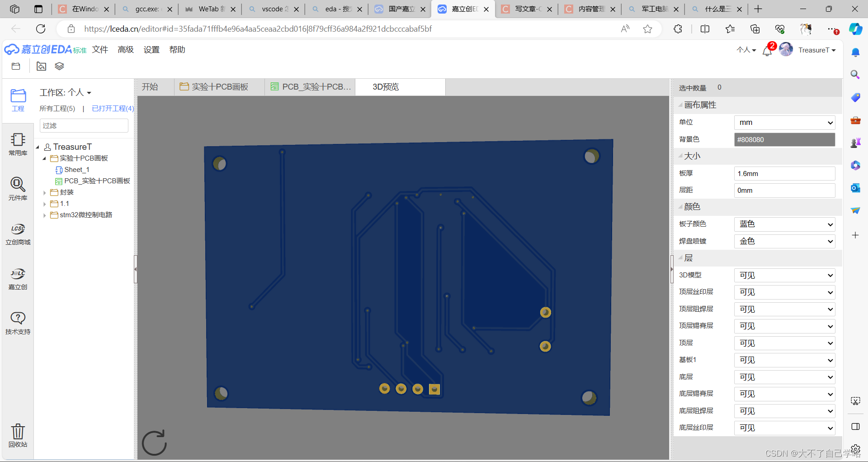868x462 pixels.
Task: Open the 顶层阻焊层 visibility dropdown
Action: point(784,309)
